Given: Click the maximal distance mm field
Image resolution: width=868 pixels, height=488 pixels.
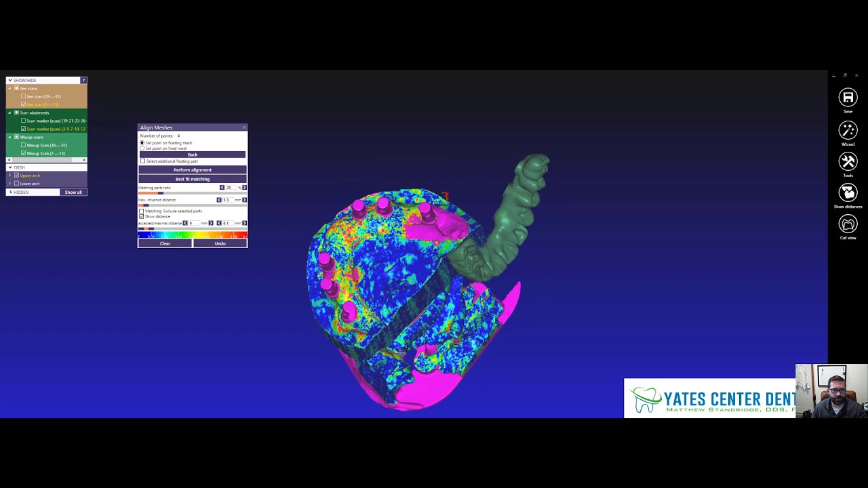Looking at the screenshot, I should coord(228,223).
